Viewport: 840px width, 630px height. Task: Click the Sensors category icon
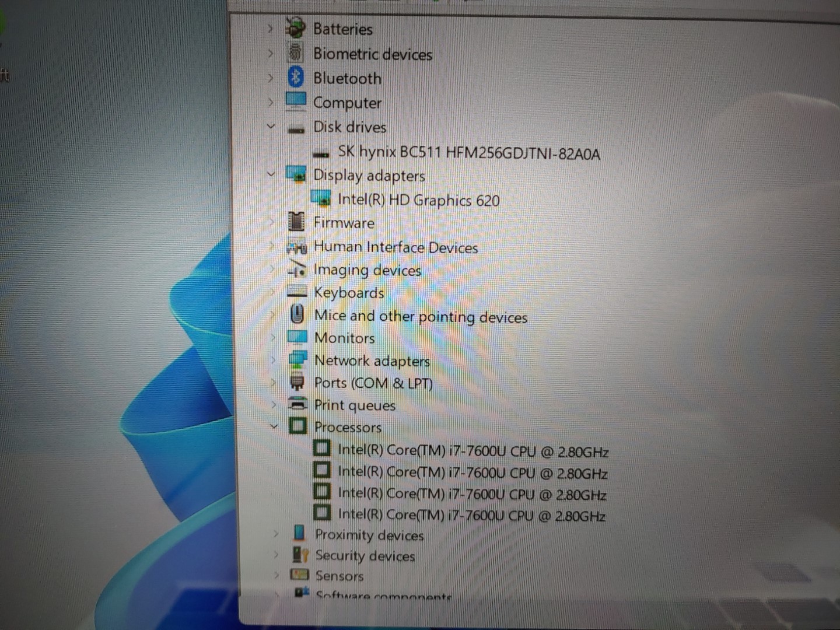point(299,575)
